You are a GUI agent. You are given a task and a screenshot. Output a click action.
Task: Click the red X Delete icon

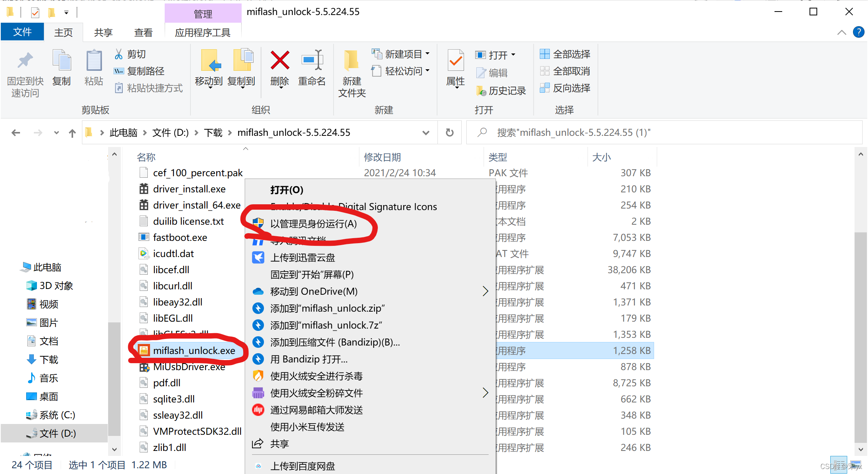click(x=280, y=61)
